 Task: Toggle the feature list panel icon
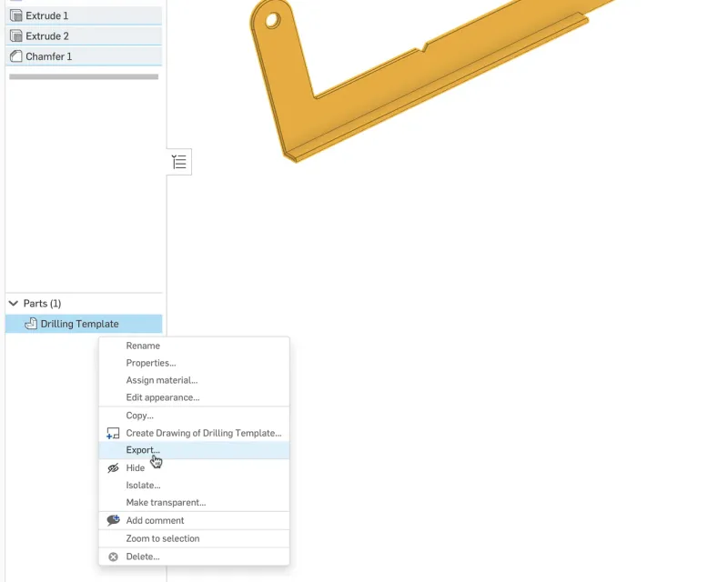179,162
